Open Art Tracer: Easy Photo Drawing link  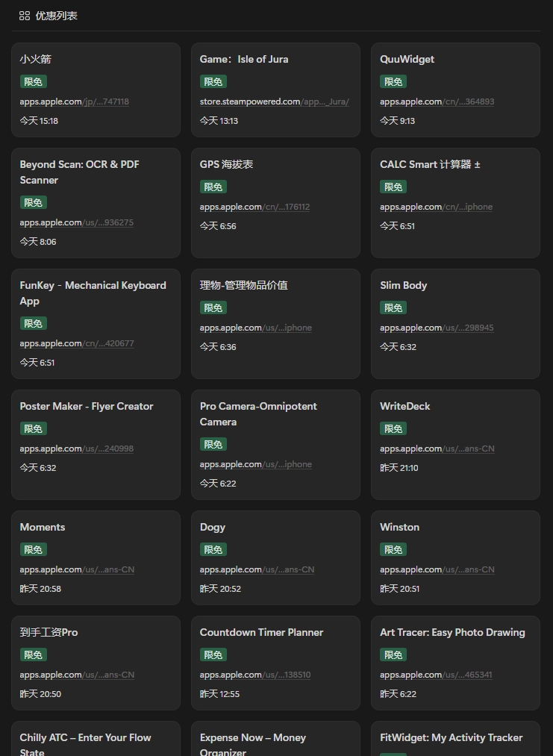[436, 675]
